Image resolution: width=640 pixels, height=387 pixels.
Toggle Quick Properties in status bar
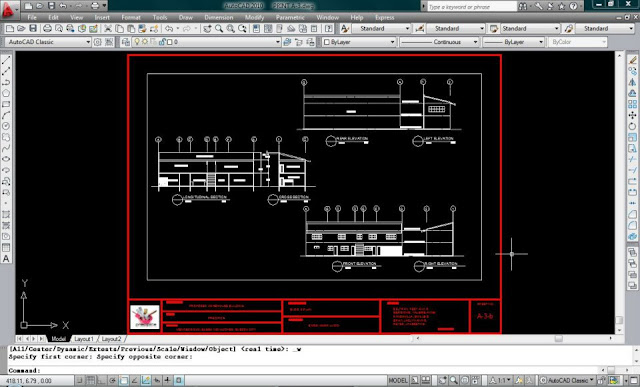click(179, 380)
